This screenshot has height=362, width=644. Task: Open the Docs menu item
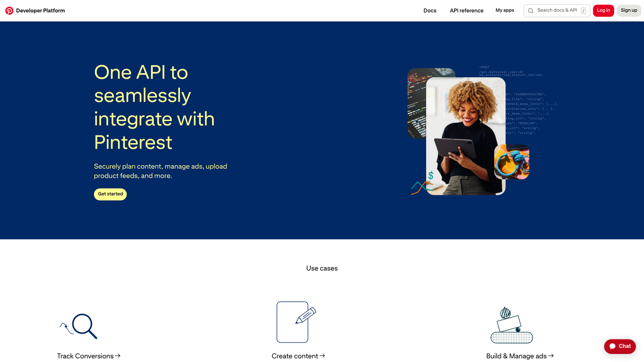(429, 10)
